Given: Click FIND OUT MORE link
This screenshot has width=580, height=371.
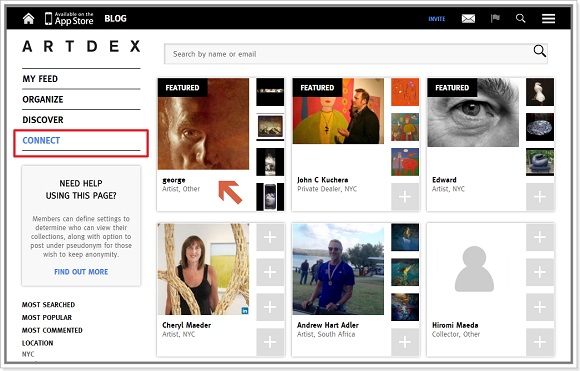Looking at the screenshot, I should [81, 272].
